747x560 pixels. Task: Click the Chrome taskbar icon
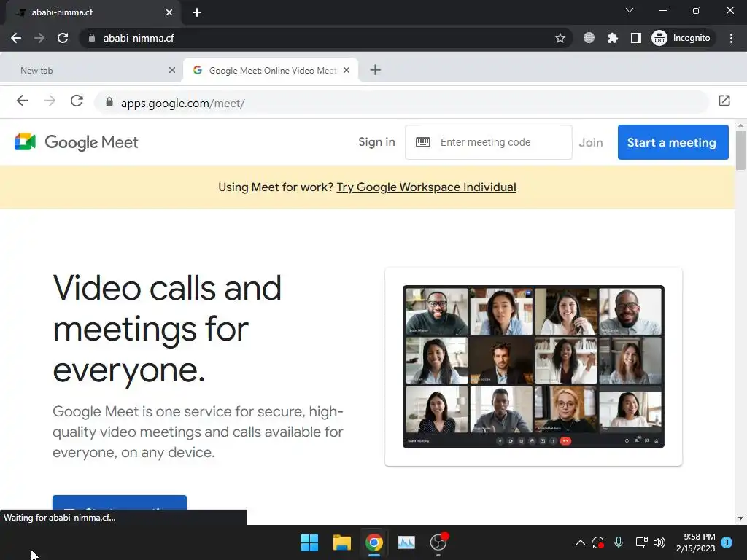tap(374, 542)
